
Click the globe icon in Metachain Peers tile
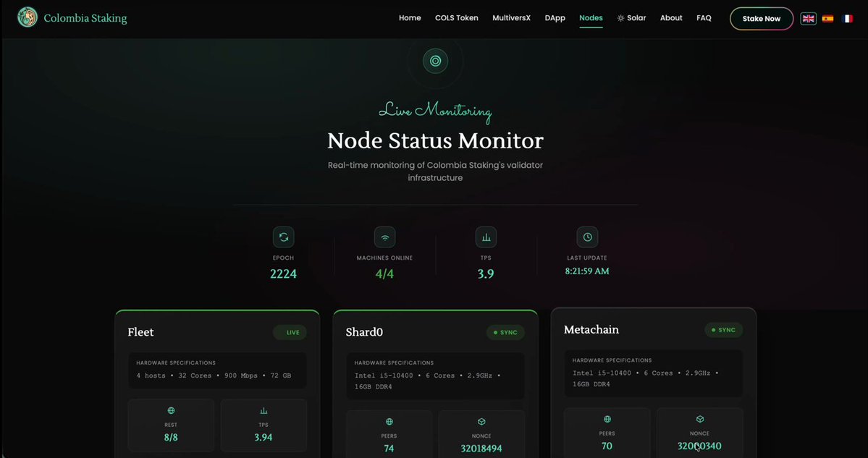click(607, 419)
